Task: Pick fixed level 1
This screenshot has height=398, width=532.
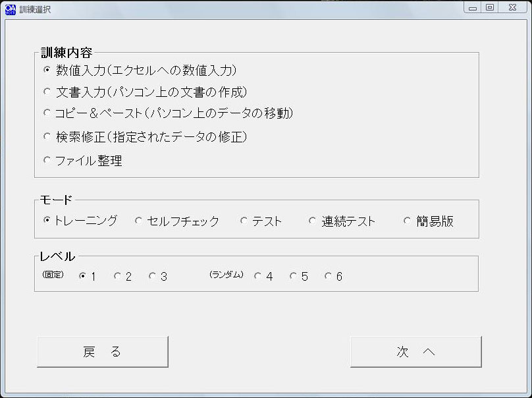Action: [87, 276]
